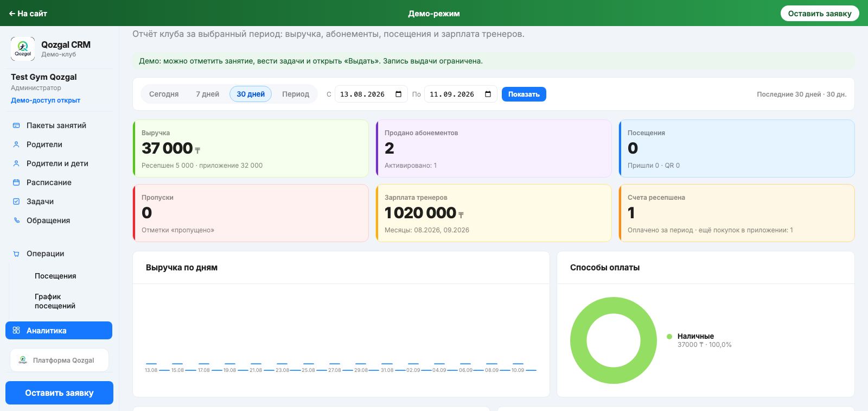This screenshot has height=411, width=868.
Task: Click the Родители person icon
Action: [16, 144]
